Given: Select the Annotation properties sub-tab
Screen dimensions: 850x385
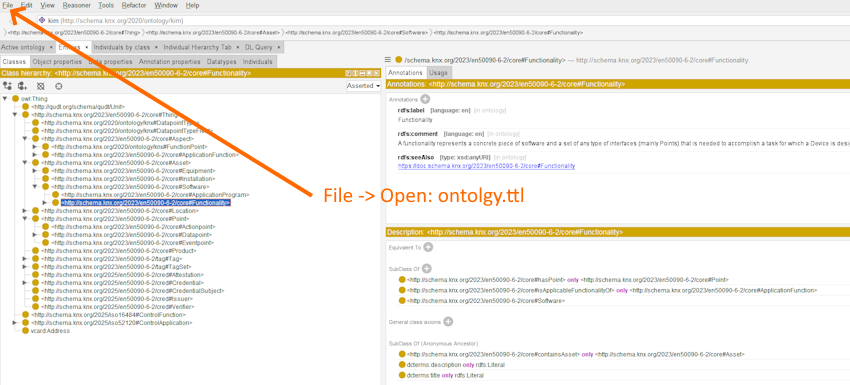Looking at the screenshot, I should [x=170, y=62].
